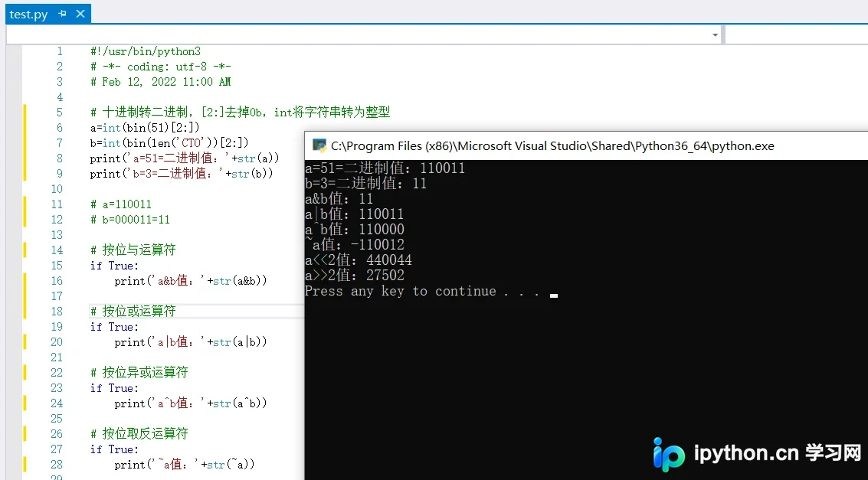
Task: Click line number 1 in the gutter
Action: (60, 51)
